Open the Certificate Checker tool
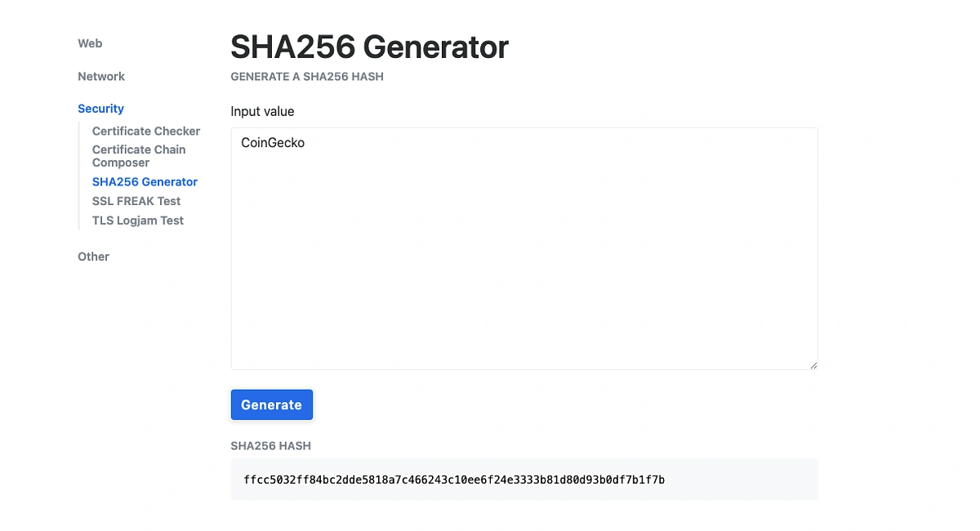The image size is (980, 531). (145, 131)
